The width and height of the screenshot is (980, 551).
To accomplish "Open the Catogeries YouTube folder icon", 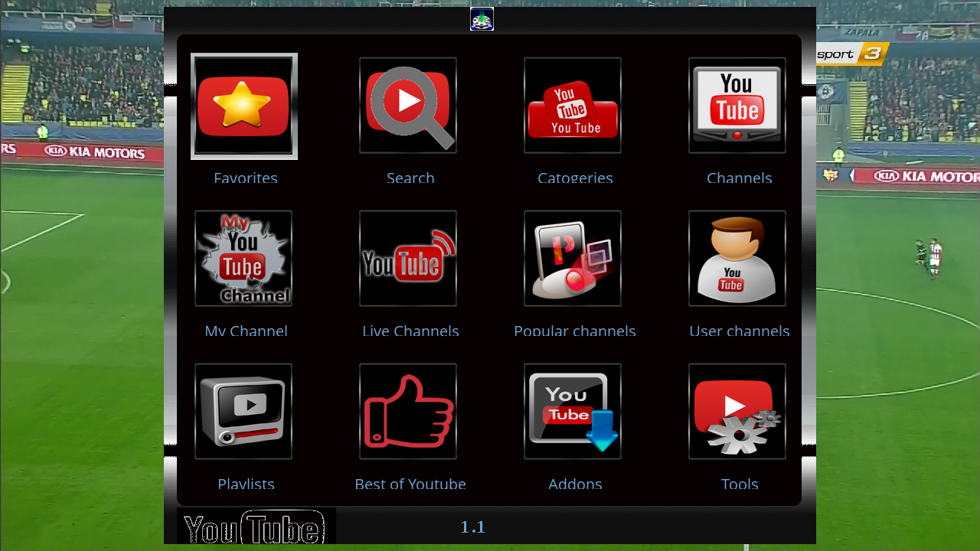I will point(573,106).
